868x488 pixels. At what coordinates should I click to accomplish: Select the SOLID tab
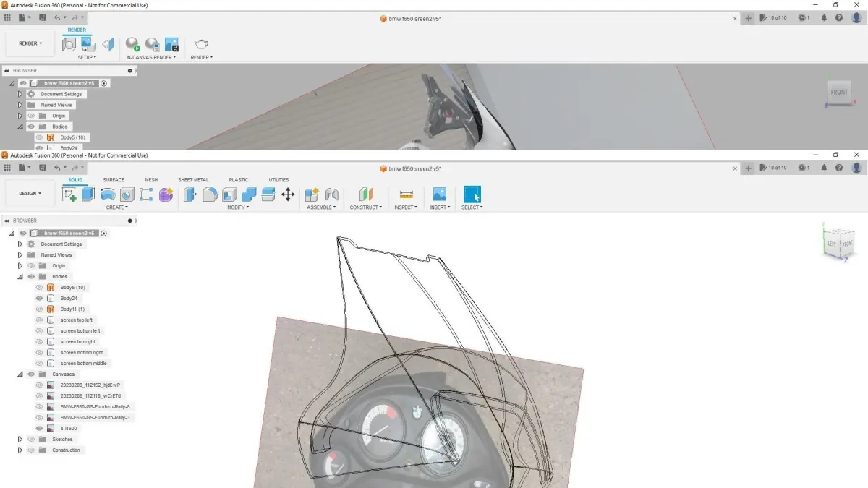click(75, 180)
